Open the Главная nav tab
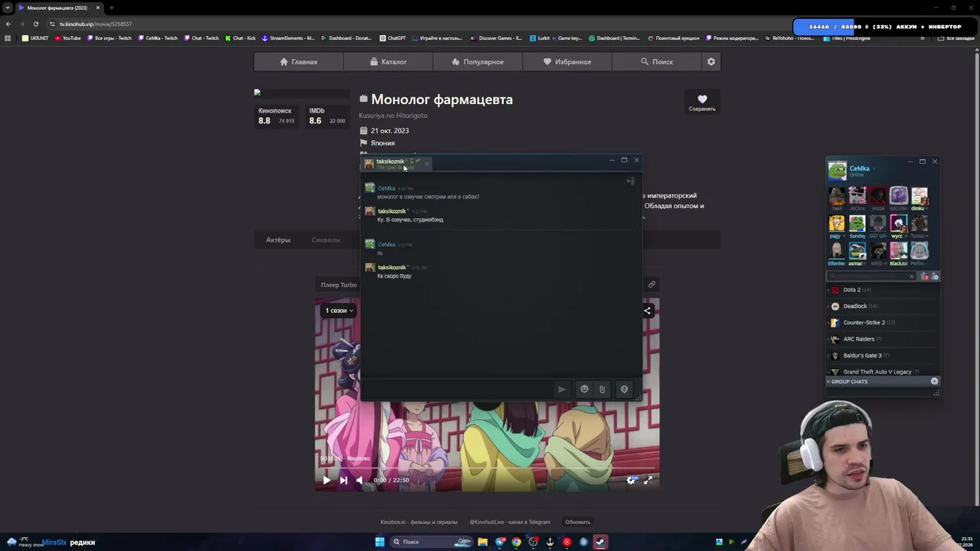The width and height of the screenshot is (980, 551). tap(299, 62)
